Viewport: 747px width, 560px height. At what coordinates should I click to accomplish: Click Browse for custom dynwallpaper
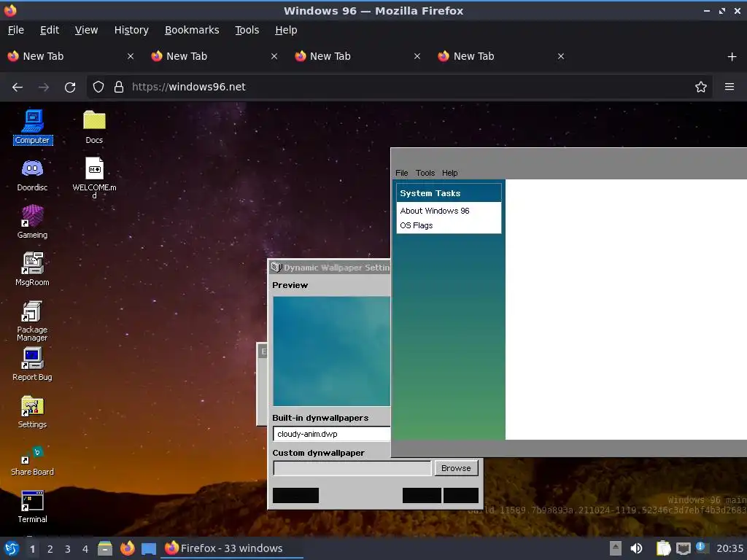(456, 468)
